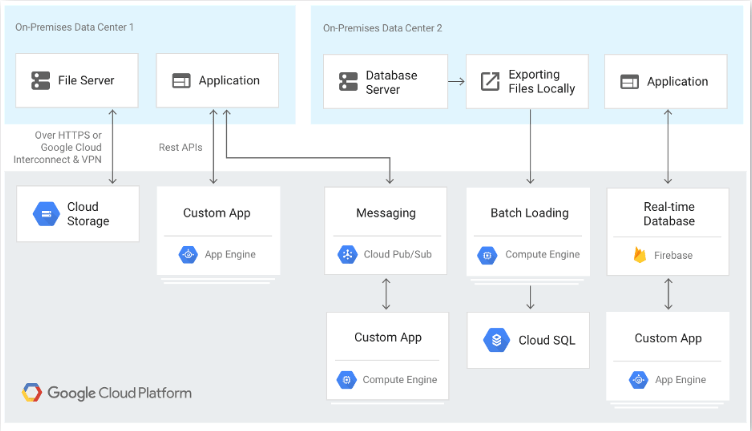752x431 pixels.
Task: Click the App Engine icon below Real-time Database
Action: pyautogui.click(x=638, y=380)
